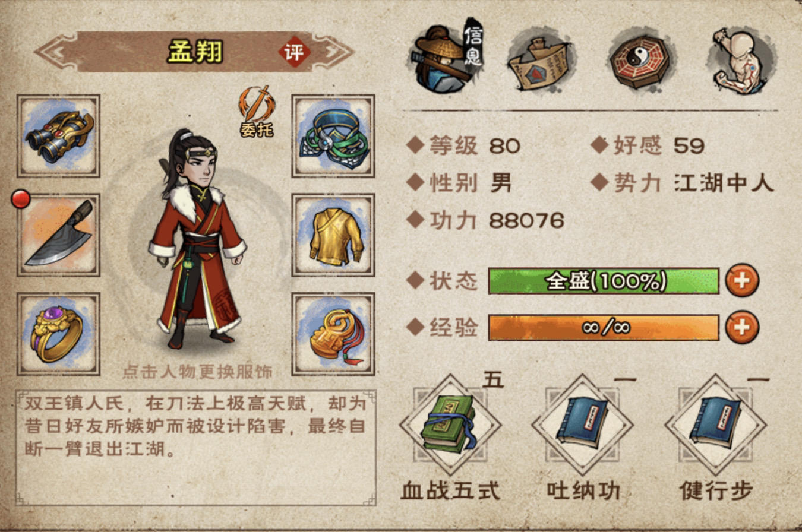Click plus button beside 经验 bar
Screen dimensions: 802x532
(x=742, y=327)
